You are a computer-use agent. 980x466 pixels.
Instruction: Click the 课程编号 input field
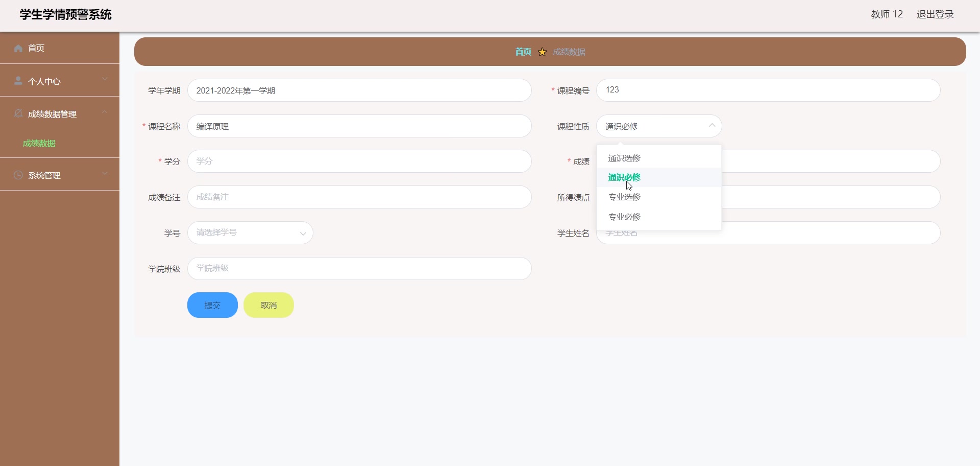(x=768, y=90)
